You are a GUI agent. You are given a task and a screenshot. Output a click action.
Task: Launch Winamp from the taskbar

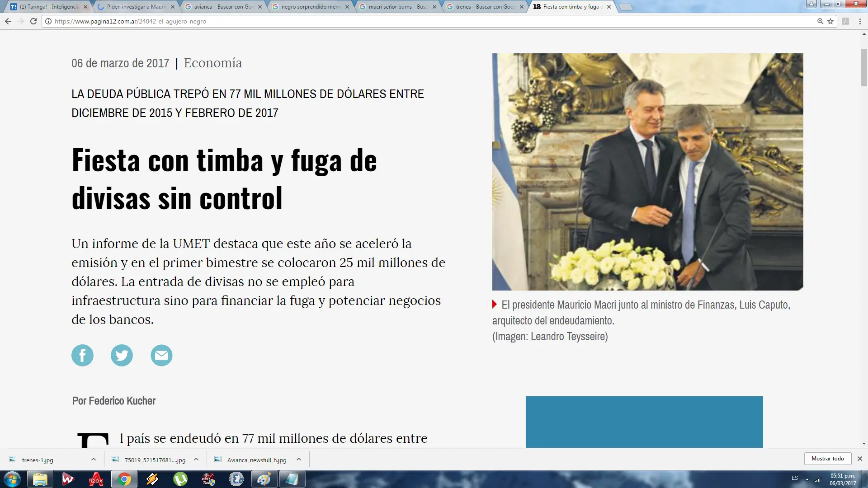151,479
